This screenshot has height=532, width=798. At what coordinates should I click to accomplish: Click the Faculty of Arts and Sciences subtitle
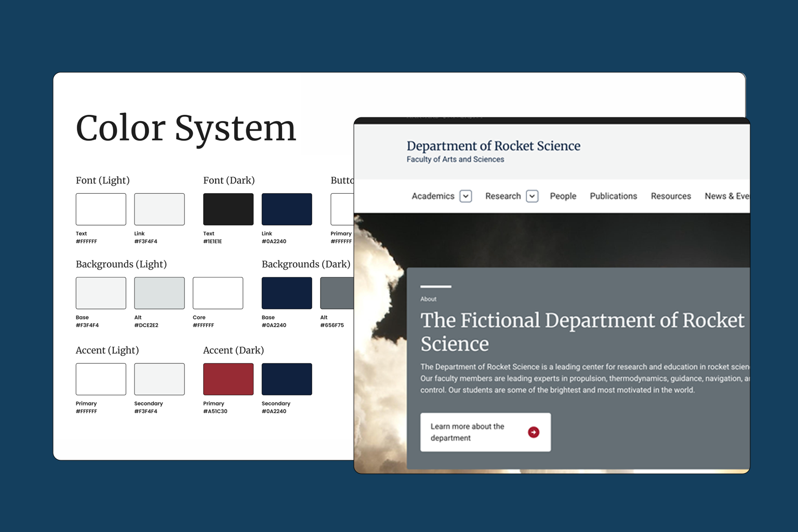click(455, 159)
